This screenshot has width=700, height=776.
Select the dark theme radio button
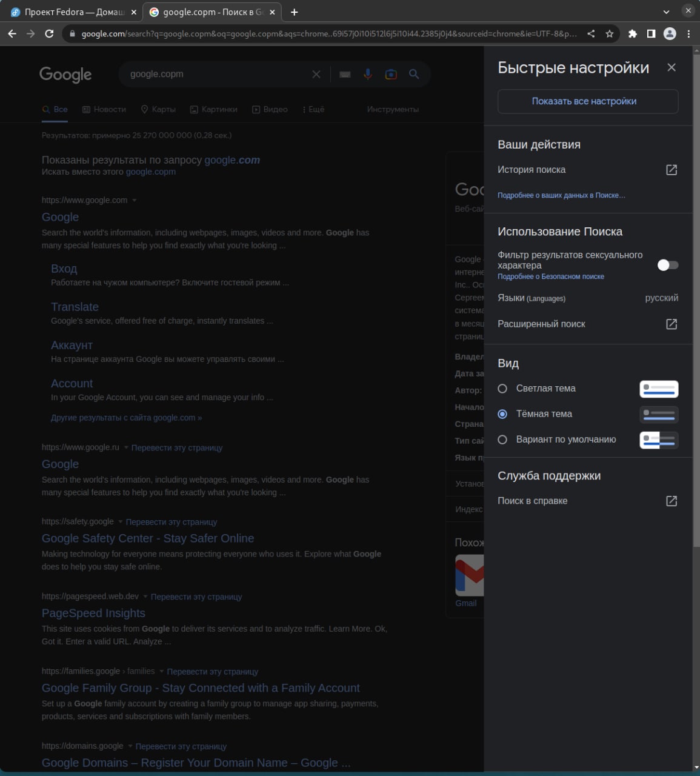point(502,414)
